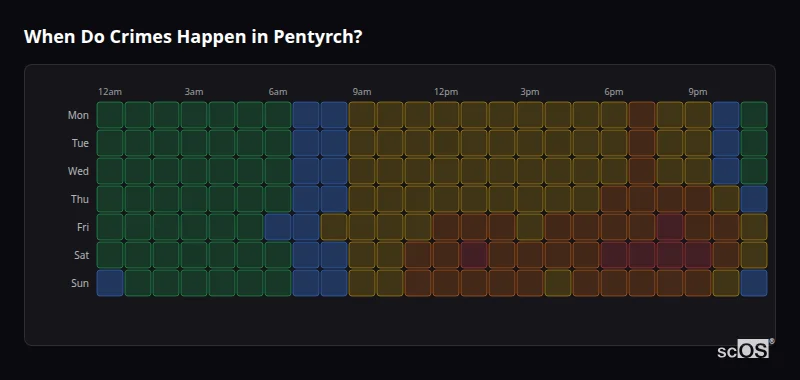Select the Wednesday 11pm green cell
Screen dimensions: 800x380
[x=754, y=170]
